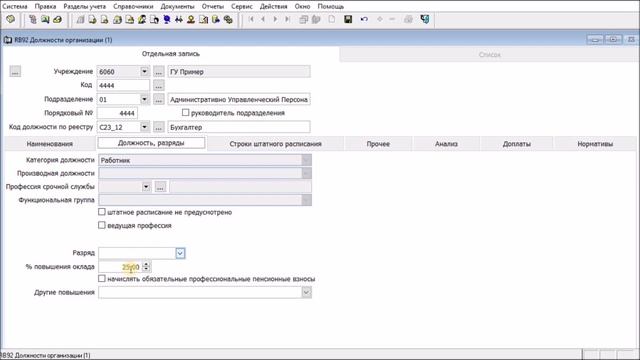Open the Отчеты menu
This screenshot has width=640, height=360.
point(213,7)
